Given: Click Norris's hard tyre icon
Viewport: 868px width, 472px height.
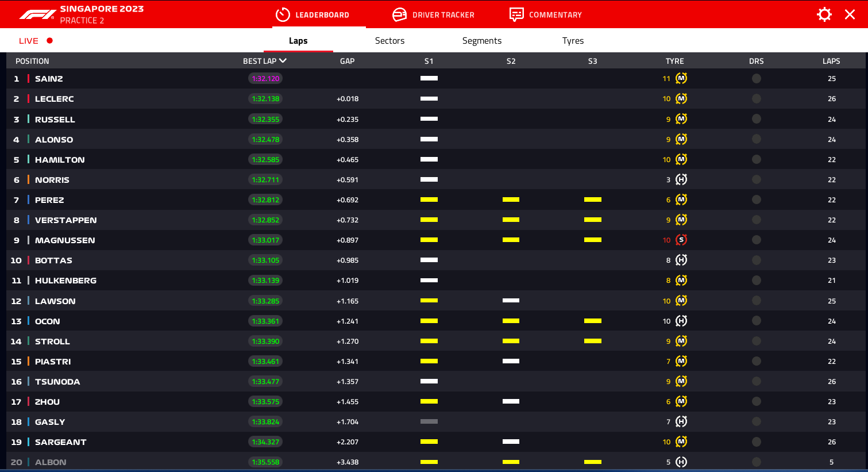Looking at the screenshot, I should 681,179.
